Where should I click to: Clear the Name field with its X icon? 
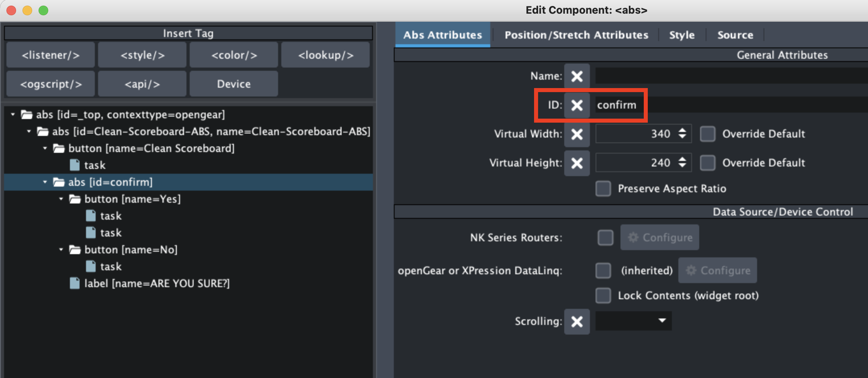point(577,76)
